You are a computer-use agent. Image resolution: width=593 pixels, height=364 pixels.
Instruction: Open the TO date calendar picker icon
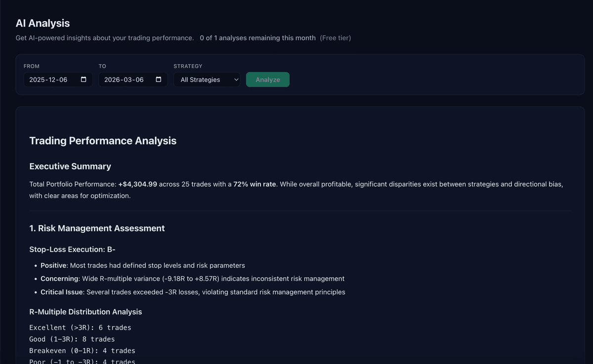(159, 80)
